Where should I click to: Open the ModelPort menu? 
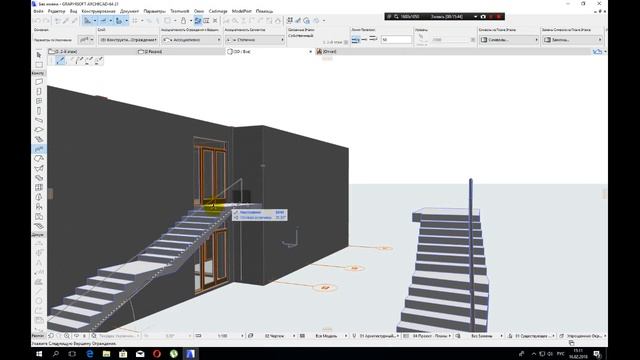[x=242, y=11]
